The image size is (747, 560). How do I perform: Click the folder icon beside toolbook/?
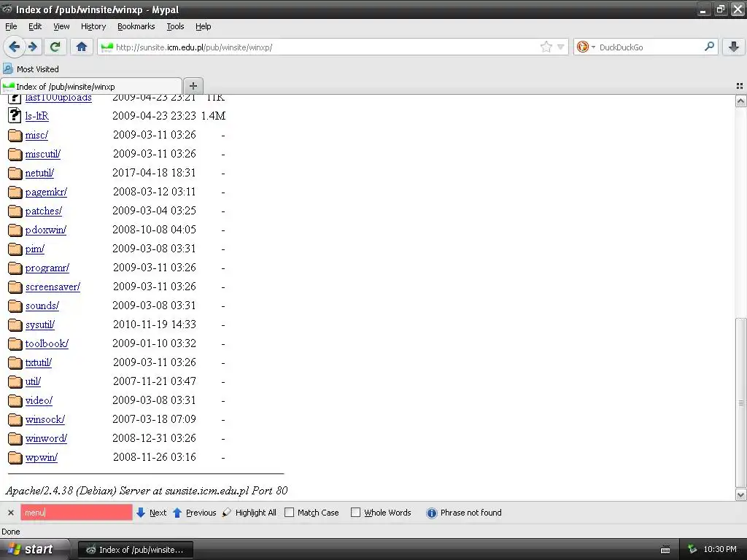15,344
